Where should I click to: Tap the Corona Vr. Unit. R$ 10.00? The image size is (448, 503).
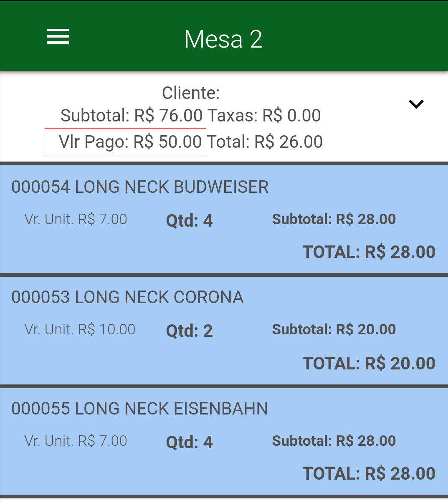80,329
